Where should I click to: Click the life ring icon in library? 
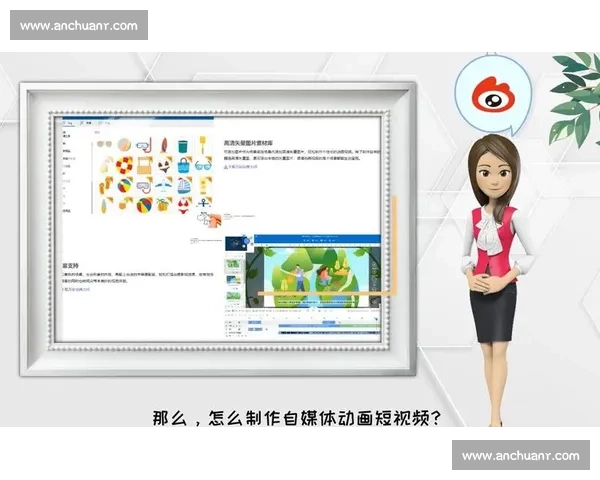[x=124, y=165]
